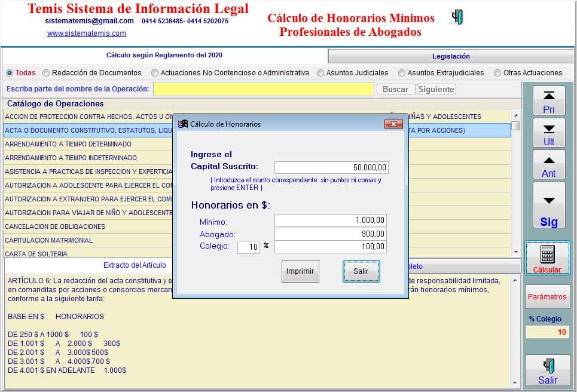
Task: Click the Cálculo de Honorarios dialog title icon
Action: coord(184,124)
